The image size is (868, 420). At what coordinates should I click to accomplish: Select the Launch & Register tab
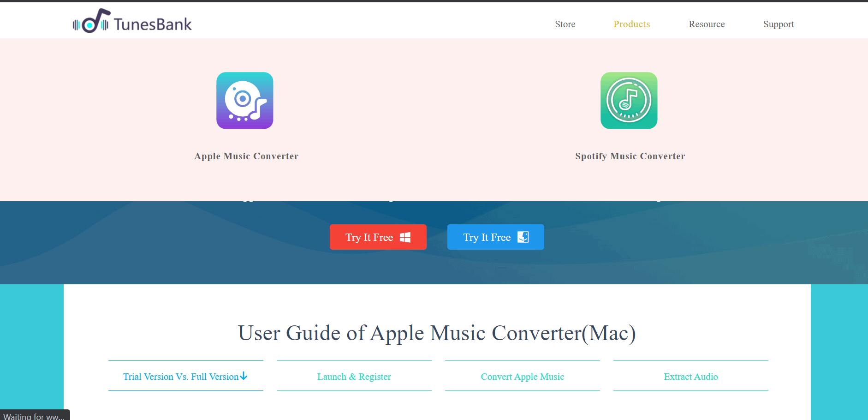pos(354,376)
